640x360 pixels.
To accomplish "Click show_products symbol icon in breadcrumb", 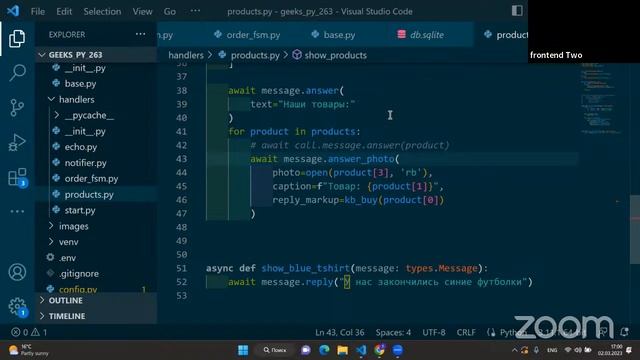I will tap(297, 55).
